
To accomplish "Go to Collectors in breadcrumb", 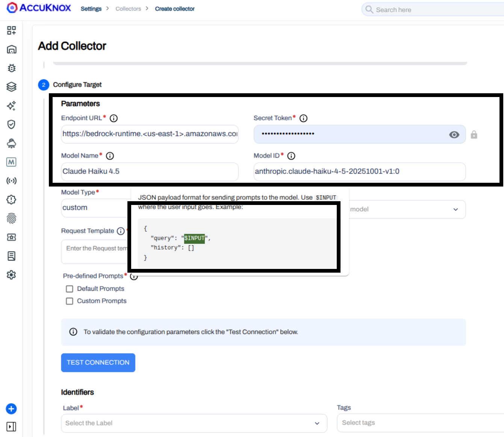I will [128, 9].
